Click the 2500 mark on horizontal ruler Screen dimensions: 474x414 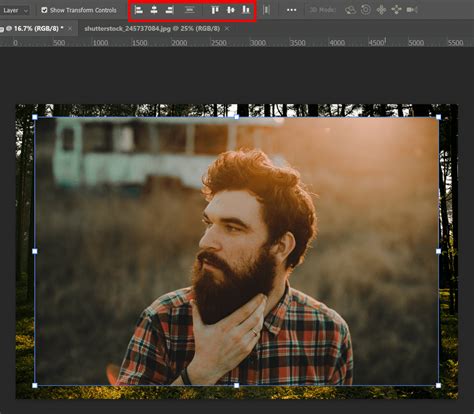(x=218, y=43)
